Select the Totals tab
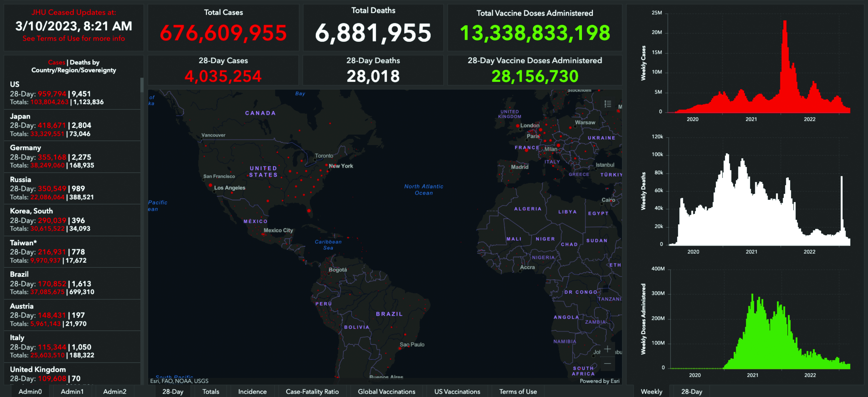Viewport: 868px width, 397px height. coord(211,392)
